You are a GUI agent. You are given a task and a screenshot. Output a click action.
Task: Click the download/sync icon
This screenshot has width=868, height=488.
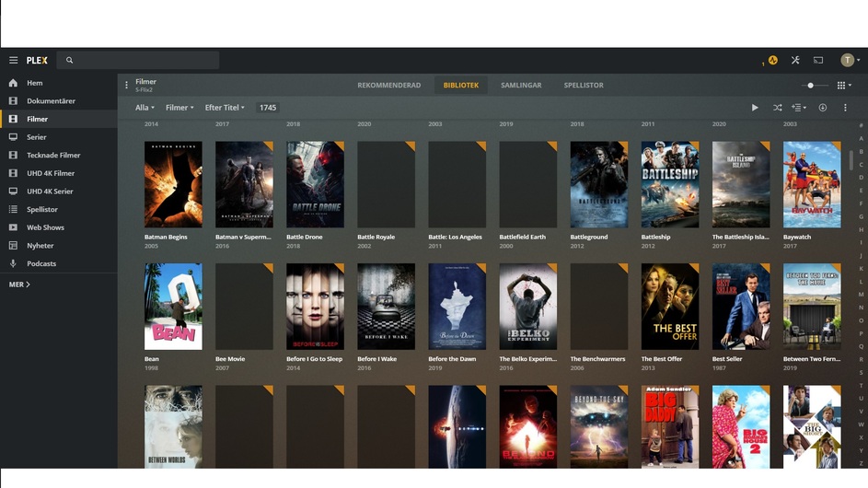(x=823, y=108)
